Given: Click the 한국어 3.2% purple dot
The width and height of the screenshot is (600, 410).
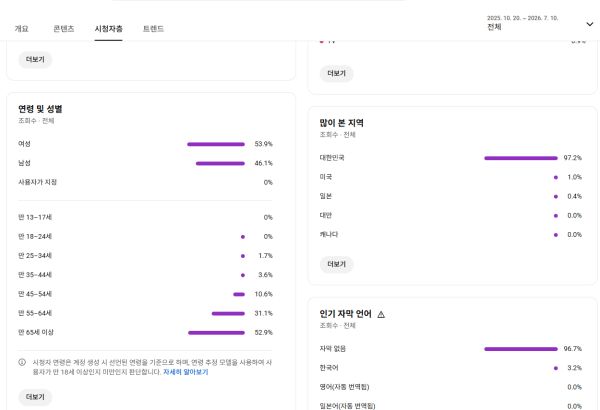Looking at the screenshot, I should tap(556, 368).
